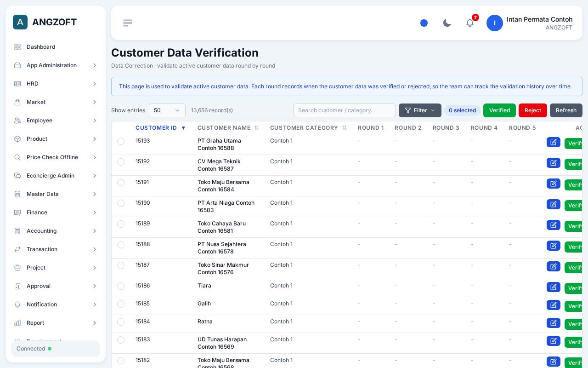Open the Dashboard menu item
Viewport: 588px width, 368px height.
tap(56, 47)
